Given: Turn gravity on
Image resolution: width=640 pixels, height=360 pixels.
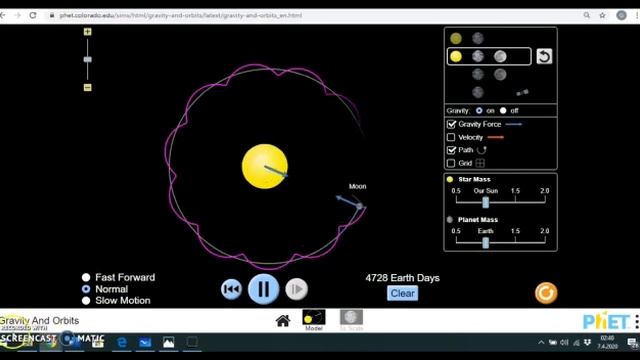Looking at the screenshot, I should (x=479, y=111).
